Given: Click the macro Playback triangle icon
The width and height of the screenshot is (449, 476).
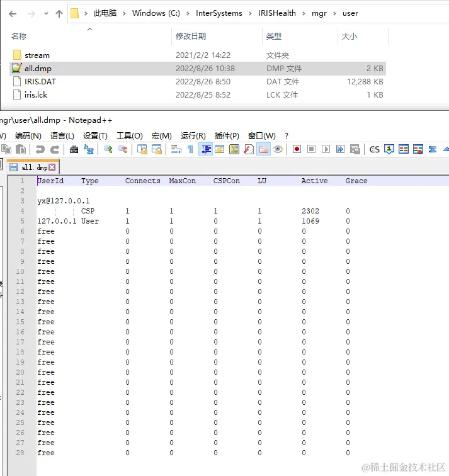Looking at the screenshot, I should tap(326, 149).
